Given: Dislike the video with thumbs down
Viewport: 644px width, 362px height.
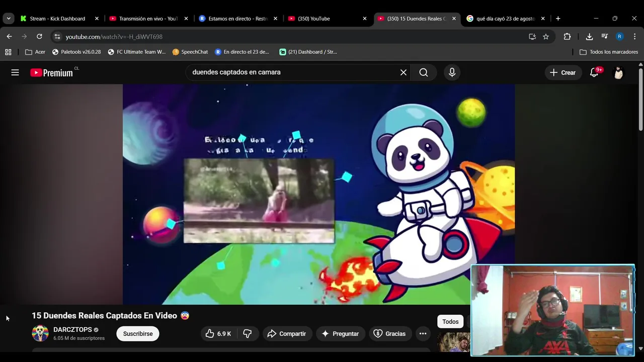Looking at the screenshot, I should [248, 334].
